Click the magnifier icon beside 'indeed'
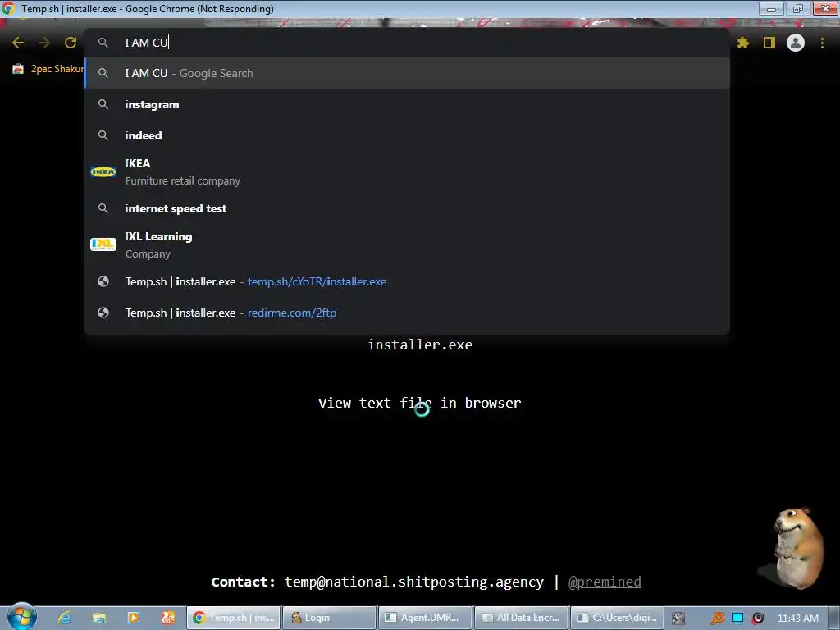This screenshot has height=630, width=840. (103, 135)
